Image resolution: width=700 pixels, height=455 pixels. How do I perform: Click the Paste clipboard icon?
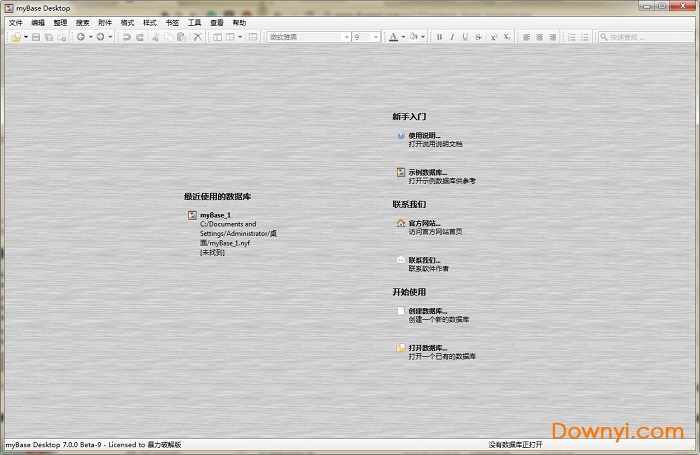click(x=181, y=37)
